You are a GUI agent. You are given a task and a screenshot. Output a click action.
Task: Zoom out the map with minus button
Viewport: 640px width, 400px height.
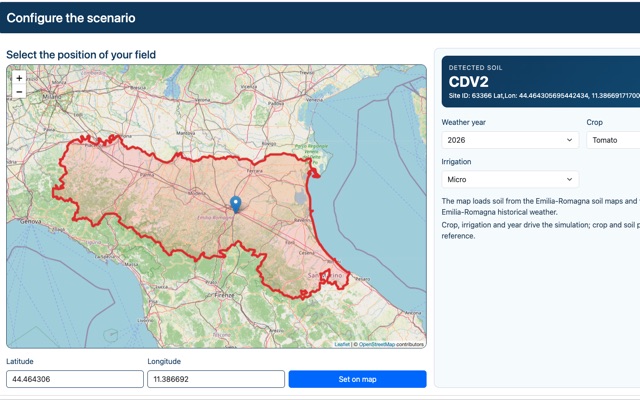(x=19, y=92)
